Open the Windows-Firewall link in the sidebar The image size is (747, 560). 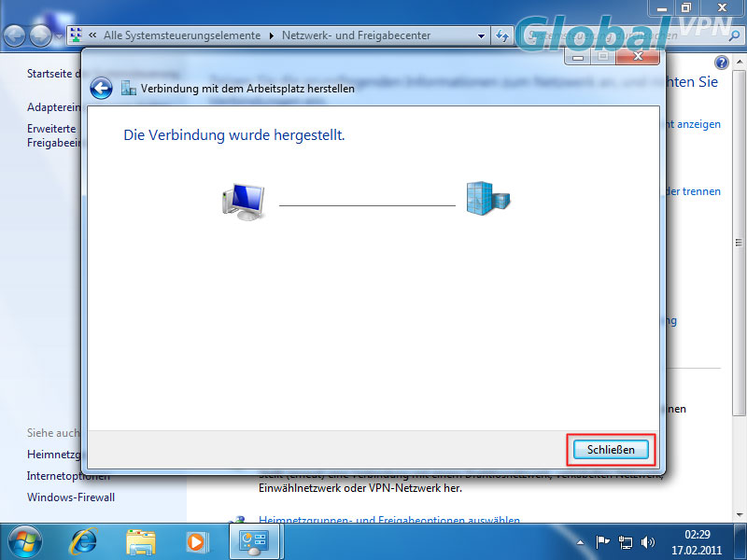coord(71,497)
